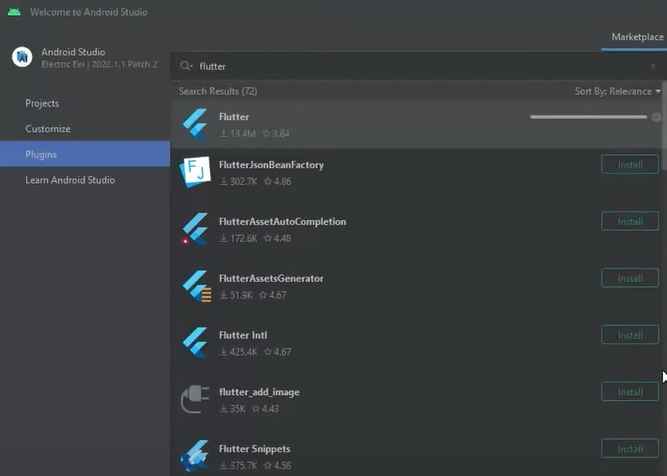Install the FlutterJsonBeanFactory plugin
This screenshot has height=476, width=667.
629,165
